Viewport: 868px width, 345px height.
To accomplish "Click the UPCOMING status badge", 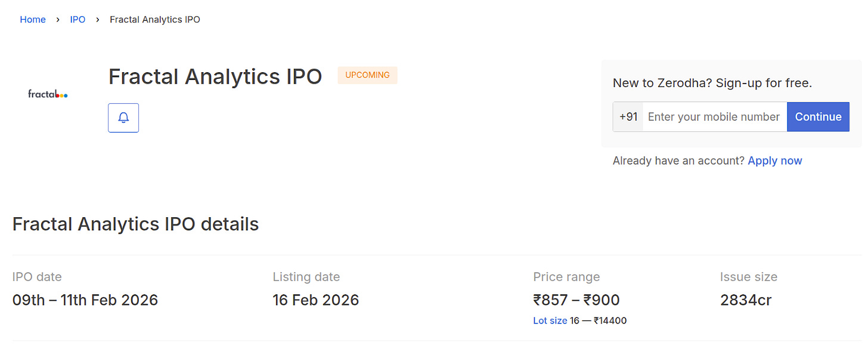I will (367, 75).
